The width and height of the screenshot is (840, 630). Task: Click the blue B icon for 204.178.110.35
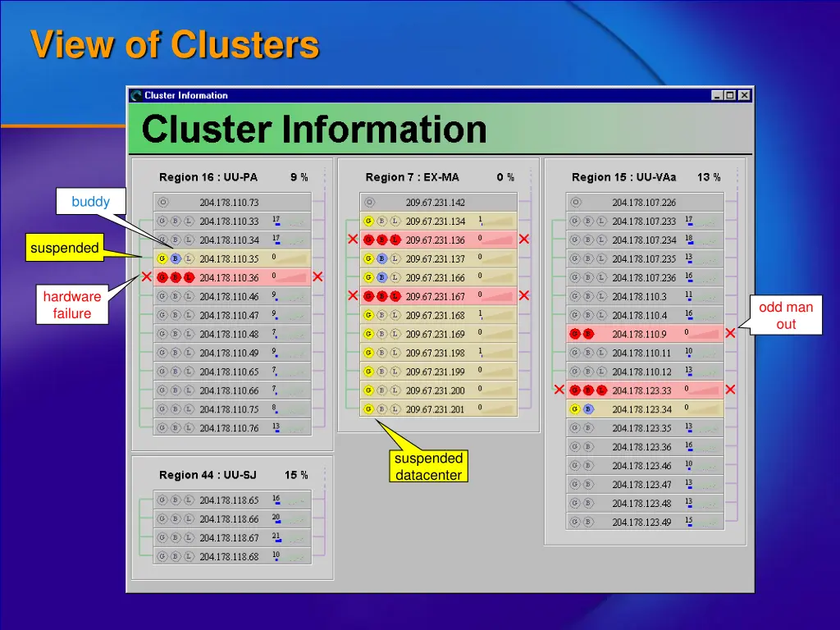click(176, 259)
